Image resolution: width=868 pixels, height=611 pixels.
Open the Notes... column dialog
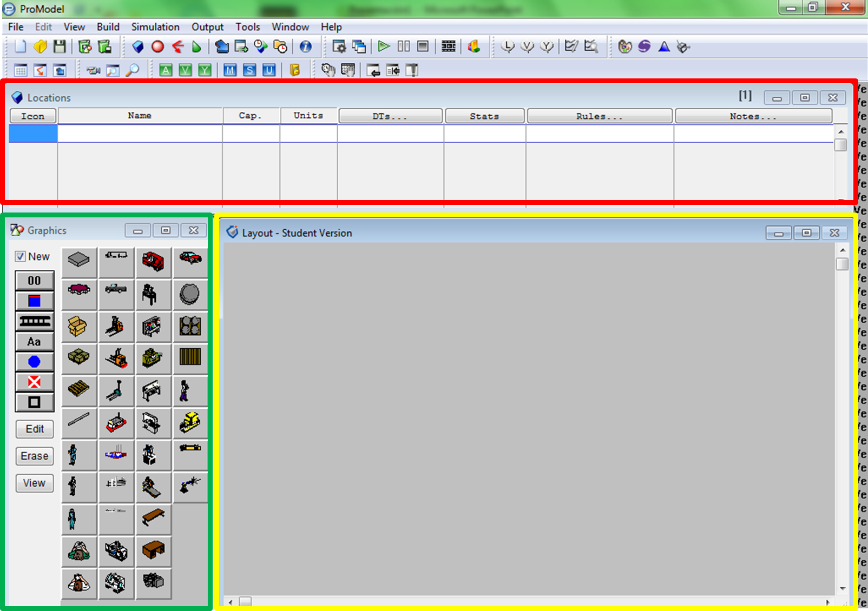753,116
